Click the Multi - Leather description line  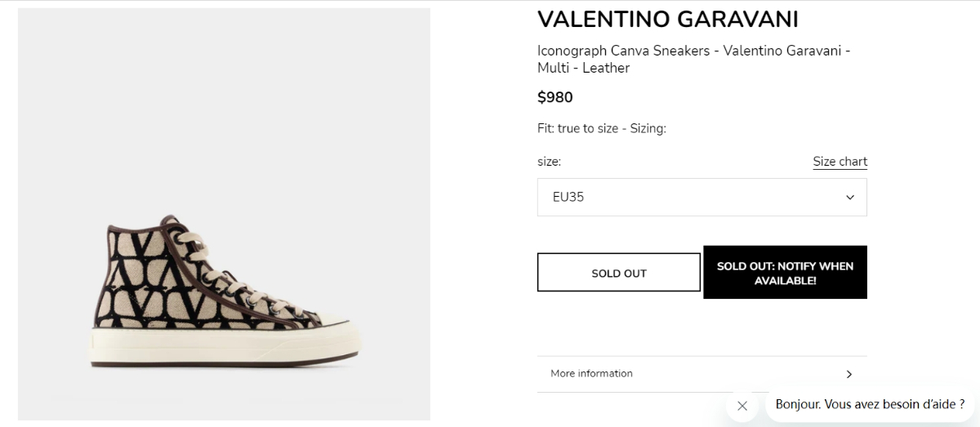click(583, 69)
